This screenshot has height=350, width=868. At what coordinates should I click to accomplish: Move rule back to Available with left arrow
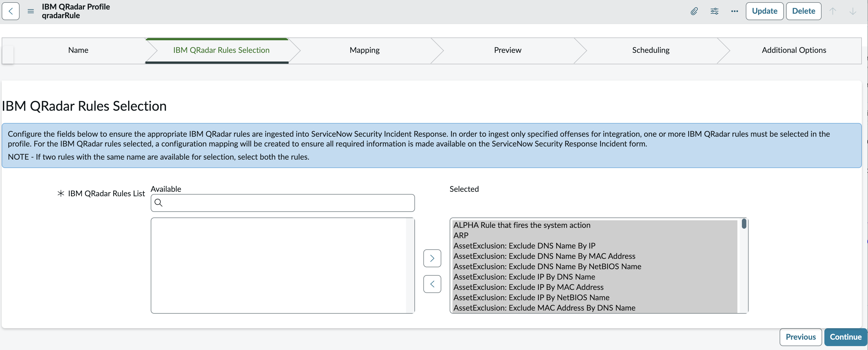point(432,284)
